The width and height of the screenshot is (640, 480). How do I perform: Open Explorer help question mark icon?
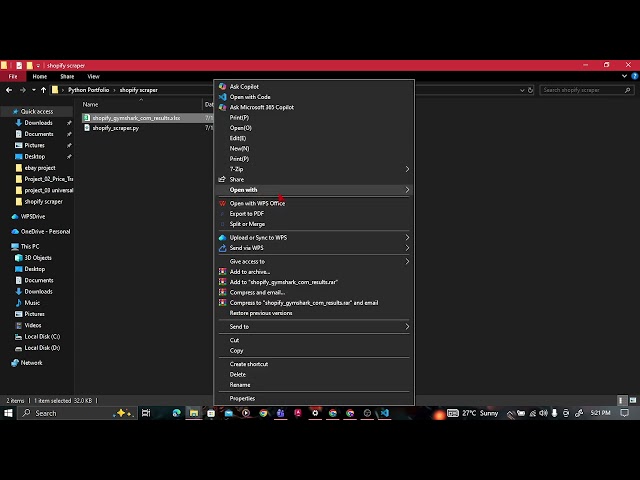(635, 76)
